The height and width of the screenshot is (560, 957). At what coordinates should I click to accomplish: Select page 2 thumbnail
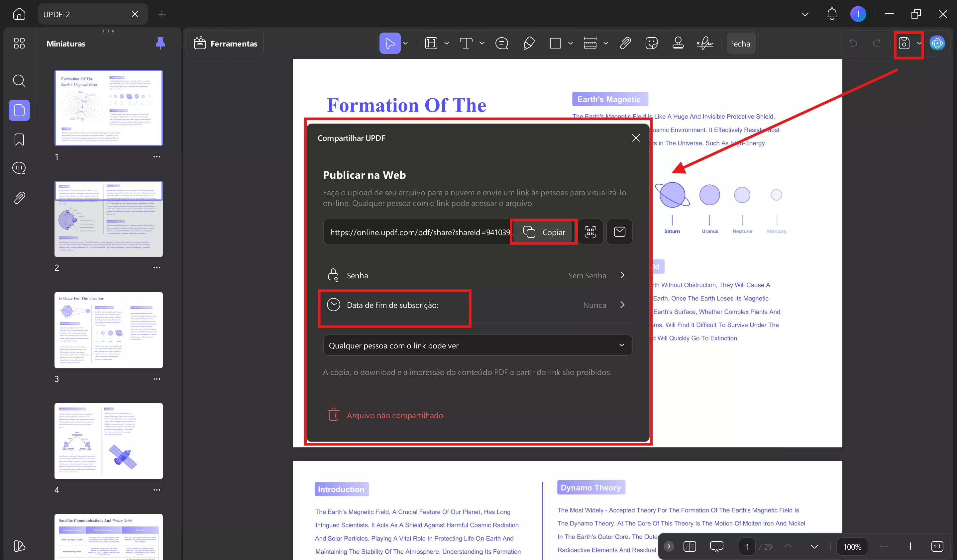(x=108, y=219)
